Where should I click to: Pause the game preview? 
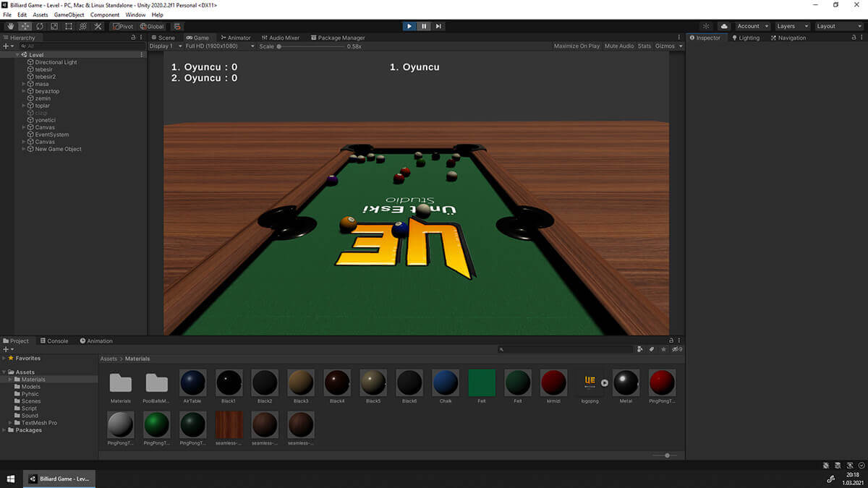[x=424, y=26]
